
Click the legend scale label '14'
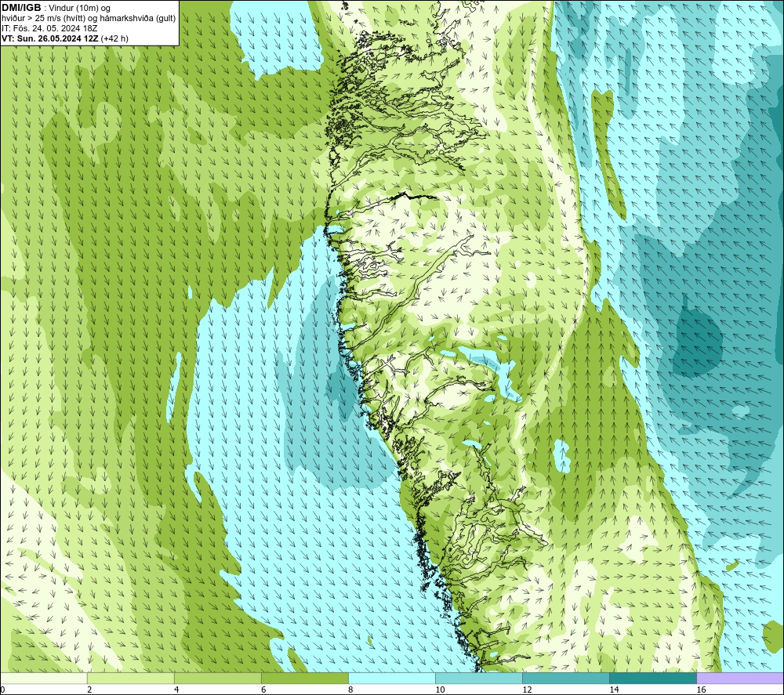[x=614, y=690]
